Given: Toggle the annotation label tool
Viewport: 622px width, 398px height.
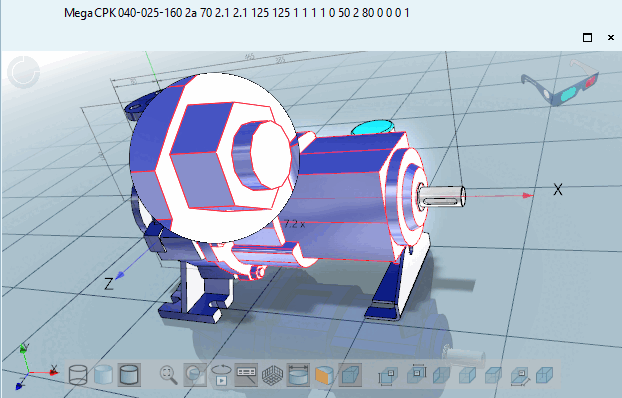Looking at the screenshot, I should click(x=246, y=375).
